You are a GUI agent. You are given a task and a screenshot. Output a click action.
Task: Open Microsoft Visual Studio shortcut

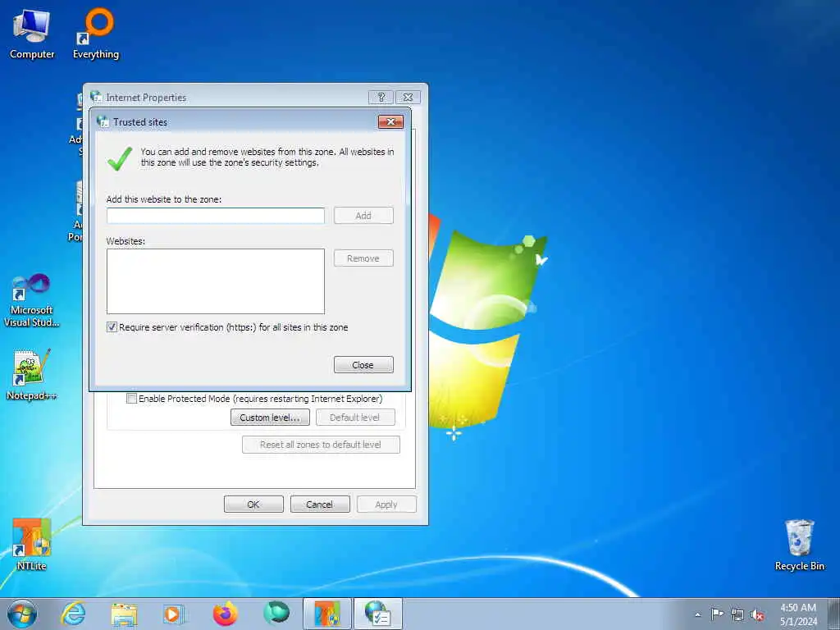tap(32, 301)
